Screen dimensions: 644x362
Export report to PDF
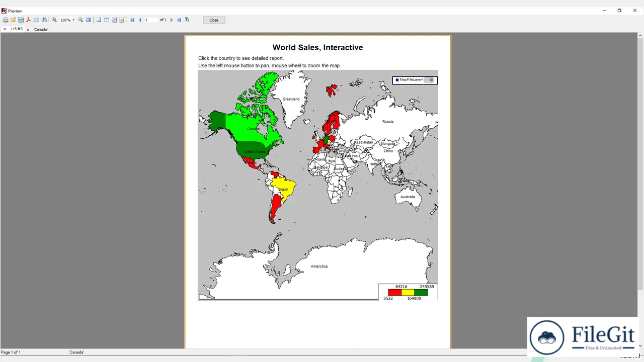pyautogui.click(x=29, y=20)
